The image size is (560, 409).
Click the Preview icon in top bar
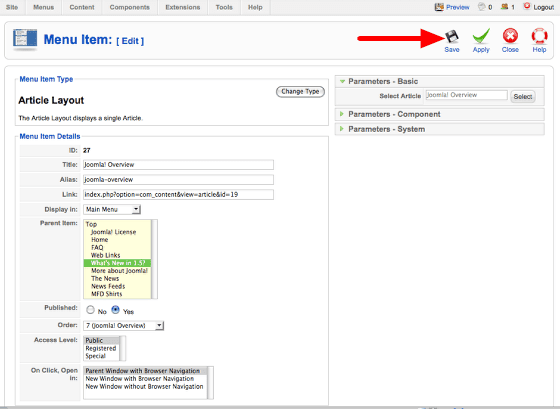[439, 7]
